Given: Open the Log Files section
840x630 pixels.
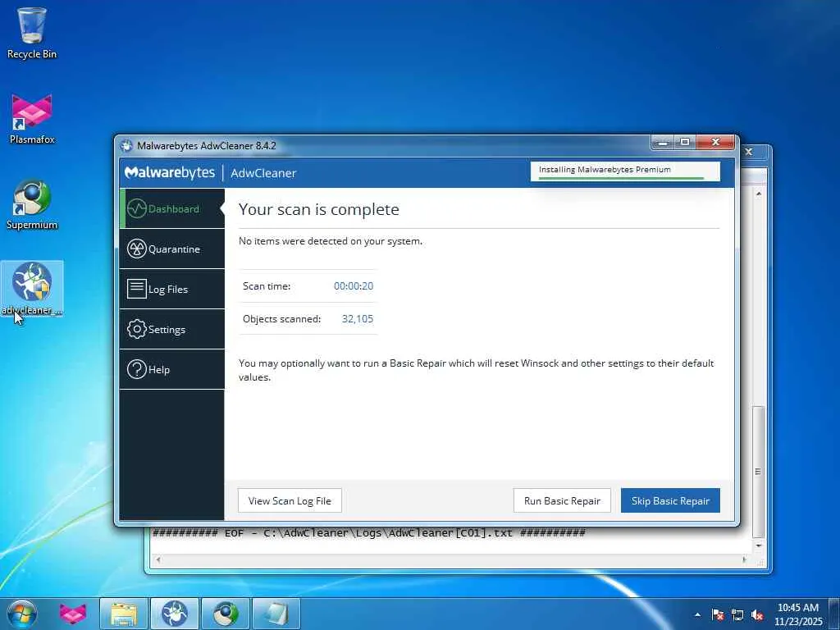Looking at the screenshot, I should tap(172, 290).
